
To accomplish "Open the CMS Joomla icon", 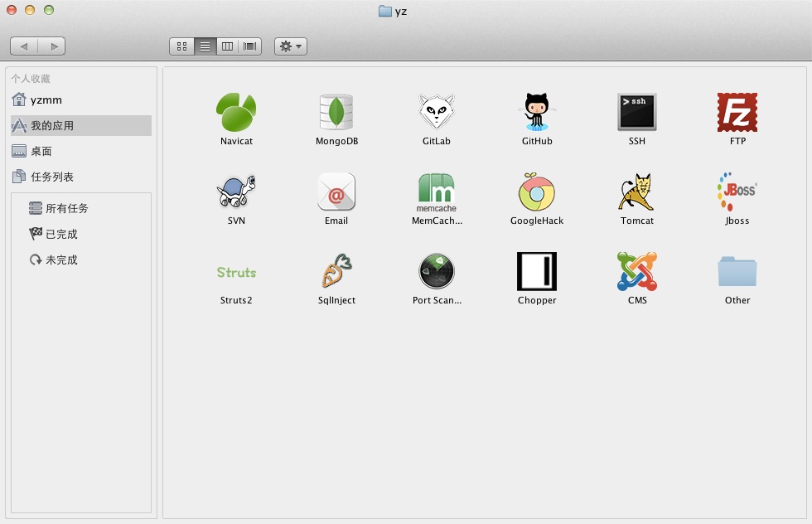I will [637, 271].
